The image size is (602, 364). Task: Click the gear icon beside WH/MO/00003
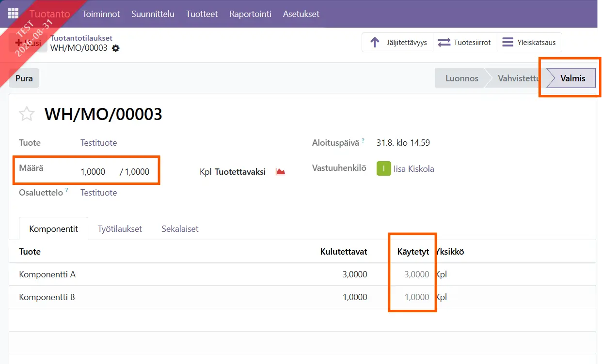click(x=115, y=48)
